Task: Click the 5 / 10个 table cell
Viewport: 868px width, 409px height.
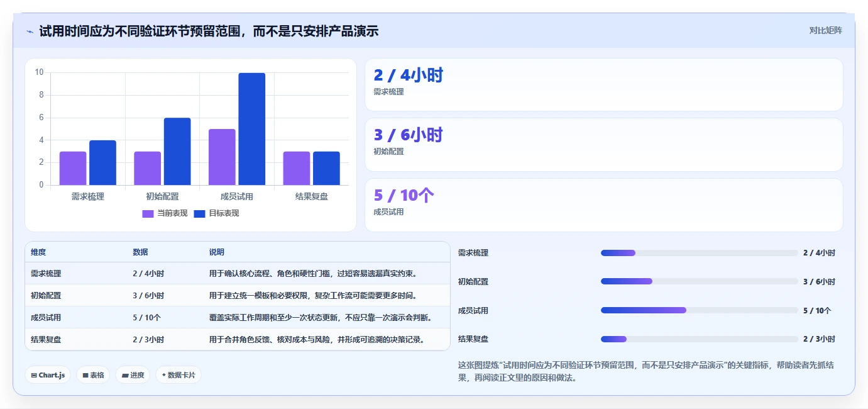Action: [147, 318]
